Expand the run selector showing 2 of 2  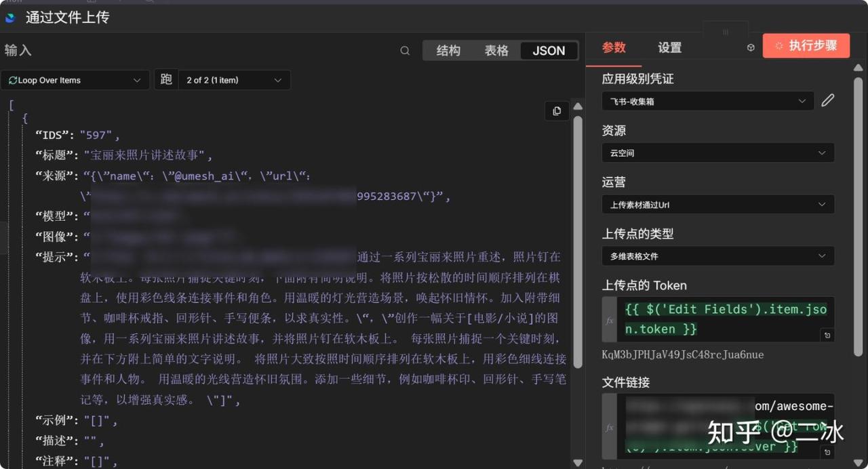click(233, 80)
